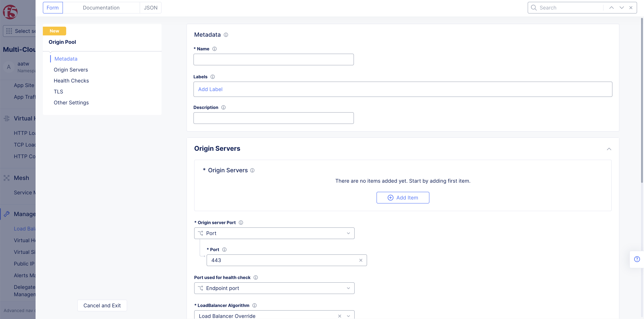
Task: Select Health Checks in the Origin Pool navigation
Action: 71,80
